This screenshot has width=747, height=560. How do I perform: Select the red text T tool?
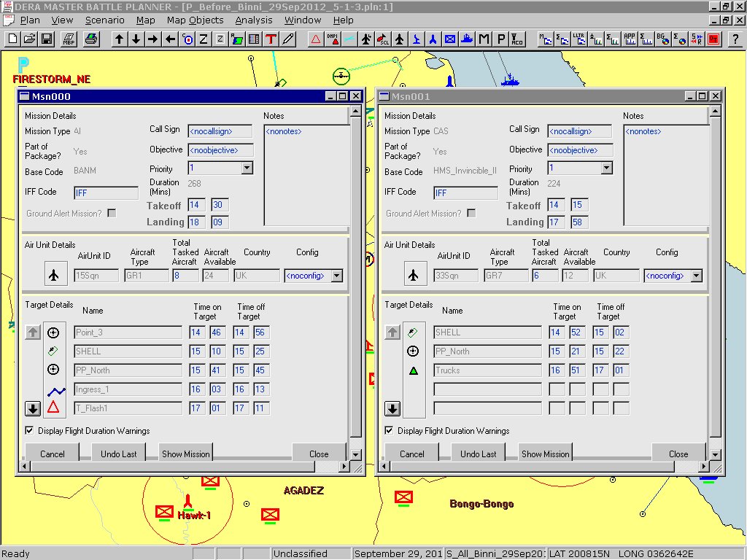pyautogui.click(x=271, y=39)
